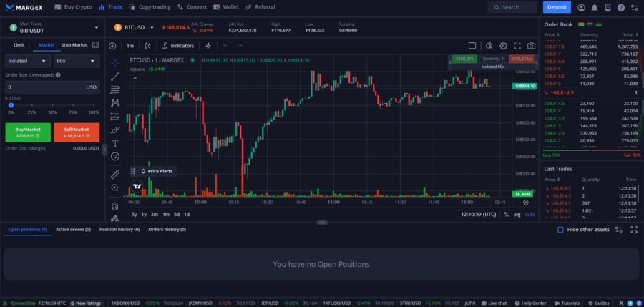
Task: Click the order size slider handle at 0%
Action: coord(11,106)
